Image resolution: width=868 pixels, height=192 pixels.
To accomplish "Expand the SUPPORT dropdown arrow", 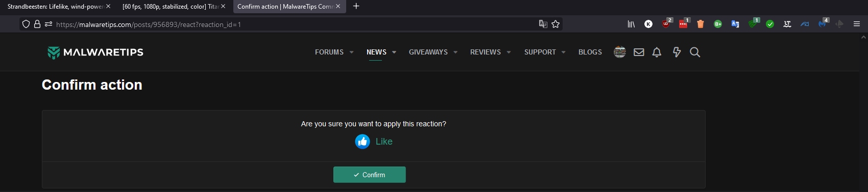I will [x=564, y=52].
